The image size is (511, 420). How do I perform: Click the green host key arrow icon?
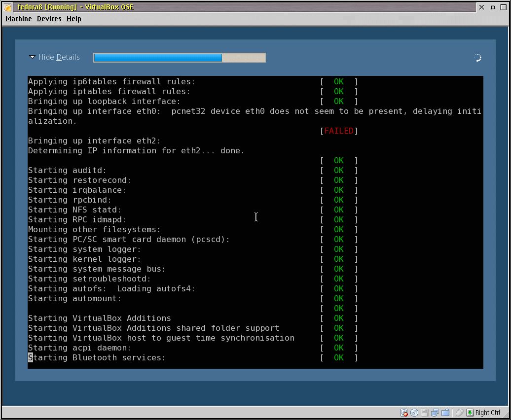pyautogui.click(x=470, y=413)
